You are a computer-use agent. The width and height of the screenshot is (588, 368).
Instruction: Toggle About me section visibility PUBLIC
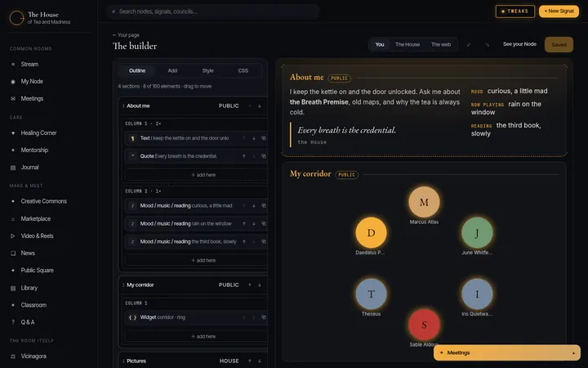[229, 105]
